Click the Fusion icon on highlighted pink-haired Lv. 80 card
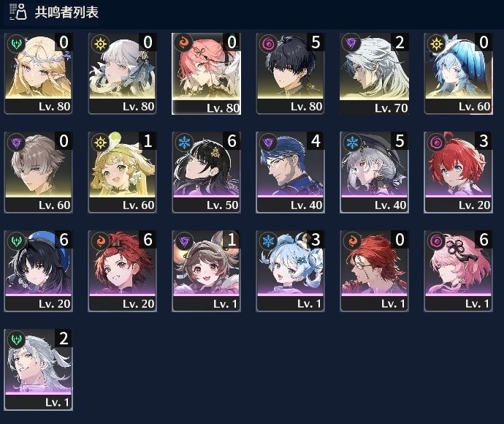 (183, 42)
